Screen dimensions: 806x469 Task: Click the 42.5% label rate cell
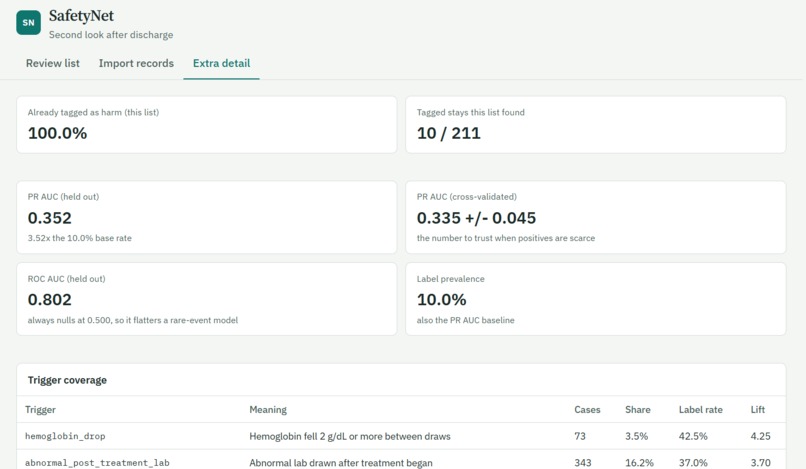pyautogui.click(x=693, y=436)
